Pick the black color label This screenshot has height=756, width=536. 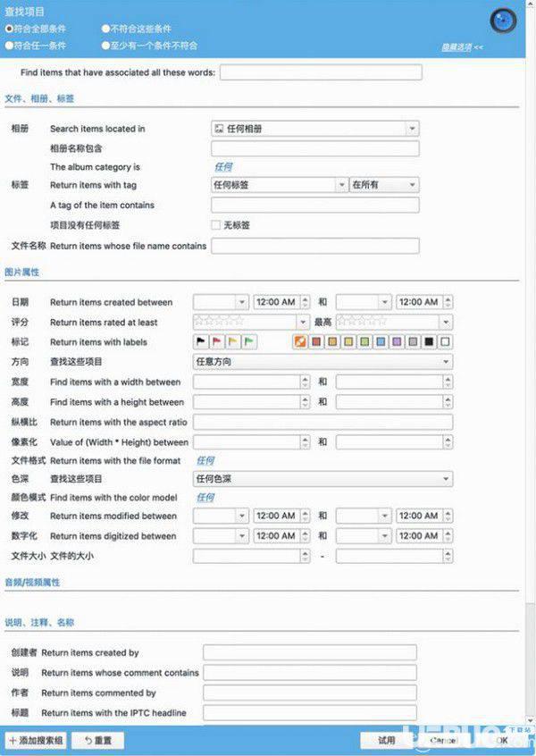tap(429, 342)
